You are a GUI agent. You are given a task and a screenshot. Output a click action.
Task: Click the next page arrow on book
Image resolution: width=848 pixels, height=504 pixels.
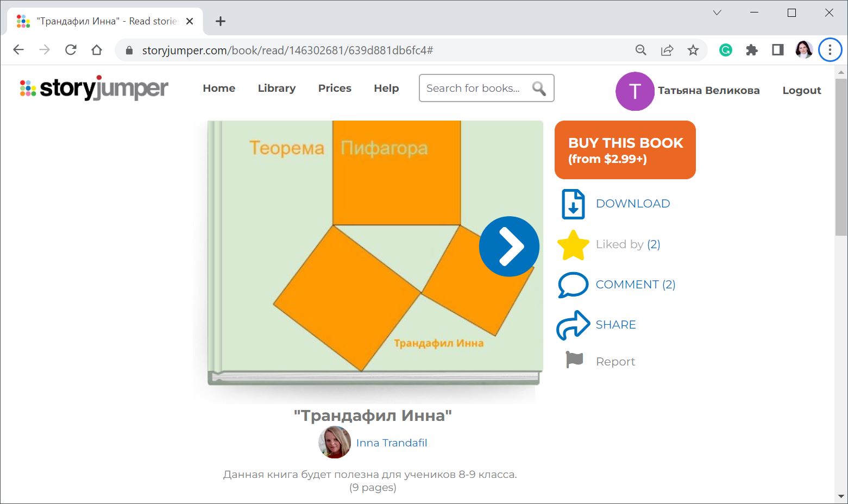(509, 247)
